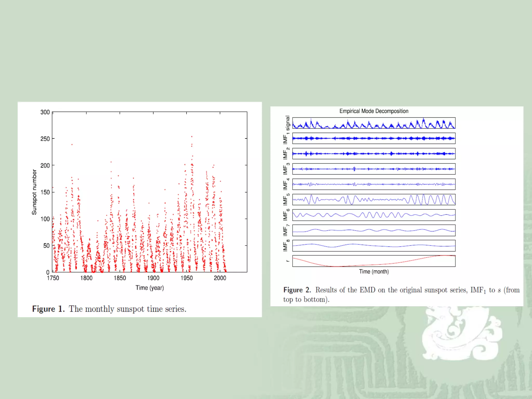Click the IMF 7 subplot panel

coord(374,230)
